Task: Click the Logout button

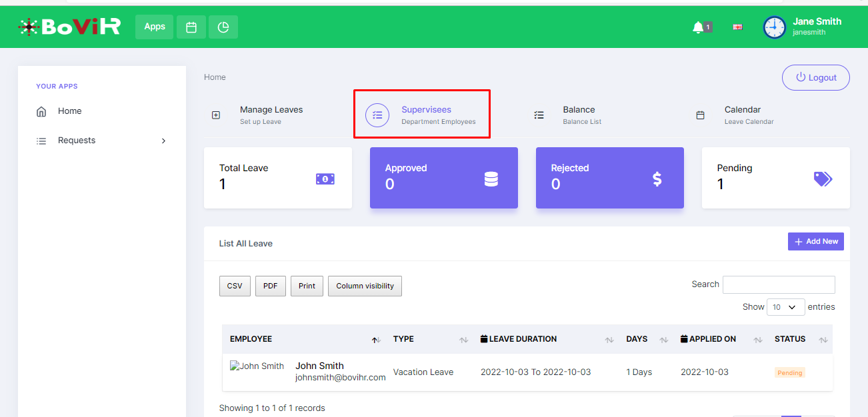Action: (x=815, y=78)
